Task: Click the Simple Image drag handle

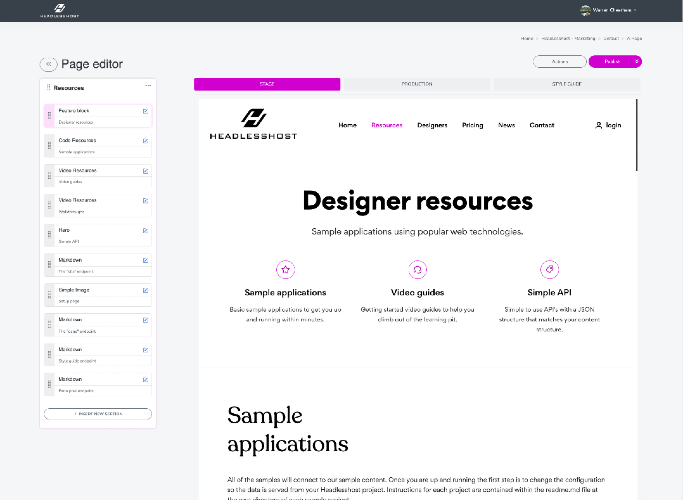Action: (49, 295)
